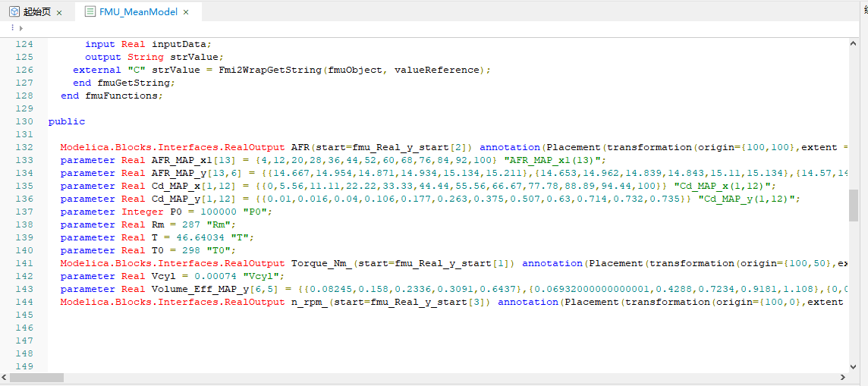Switch to the 起始页 tab
The height and width of the screenshot is (386, 868).
tap(36, 11)
